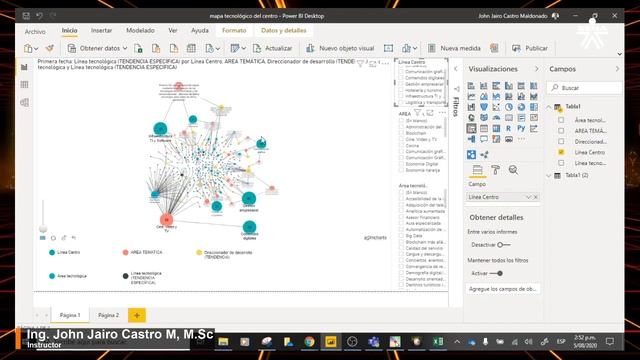Open the paste dropdown arrow

tap(36, 48)
